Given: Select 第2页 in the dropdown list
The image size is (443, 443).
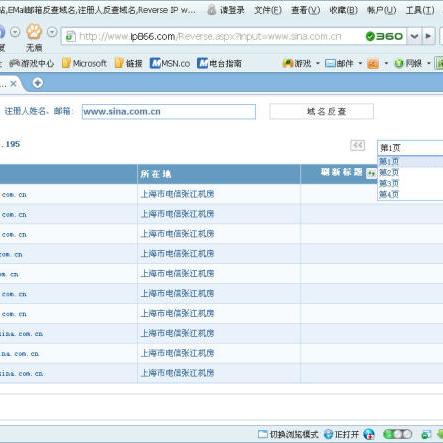Looking at the screenshot, I should click(x=410, y=172).
